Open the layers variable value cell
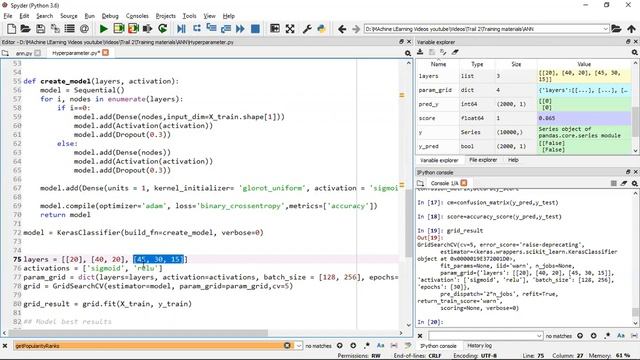The width and height of the screenshot is (640, 360). tap(584, 76)
